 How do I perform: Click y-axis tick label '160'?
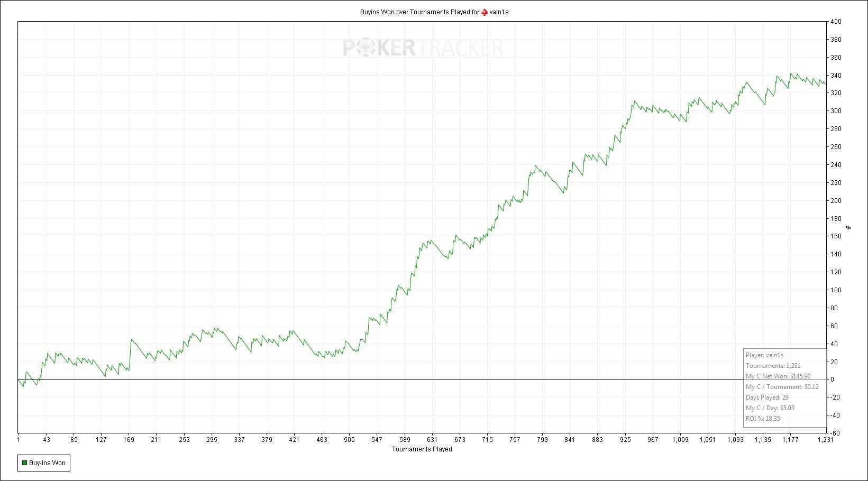836,236
